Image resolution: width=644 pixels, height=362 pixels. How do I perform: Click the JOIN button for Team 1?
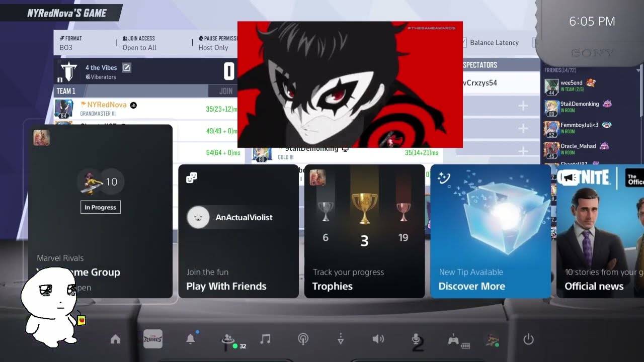[x=226, y=91]
